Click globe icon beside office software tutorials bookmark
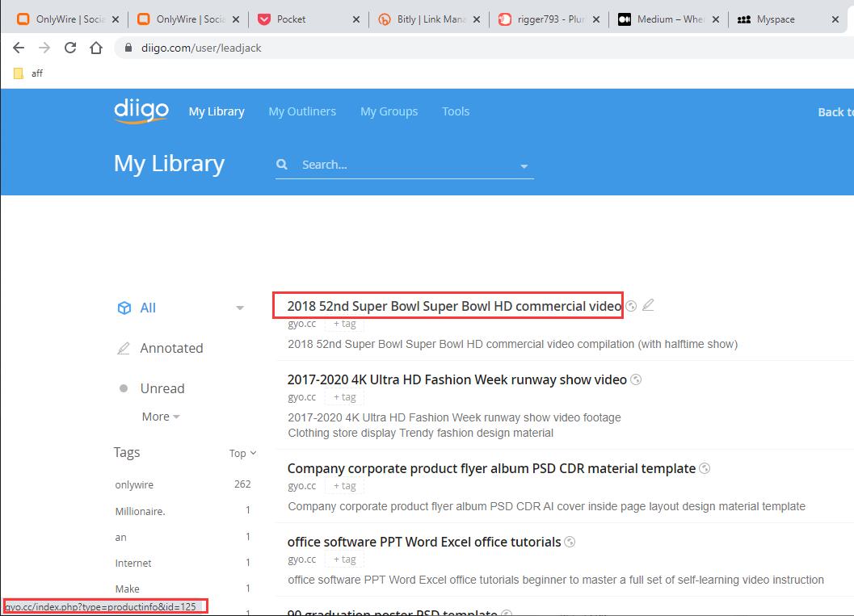This screenshot has height=616, width=854. pos(570,542)
